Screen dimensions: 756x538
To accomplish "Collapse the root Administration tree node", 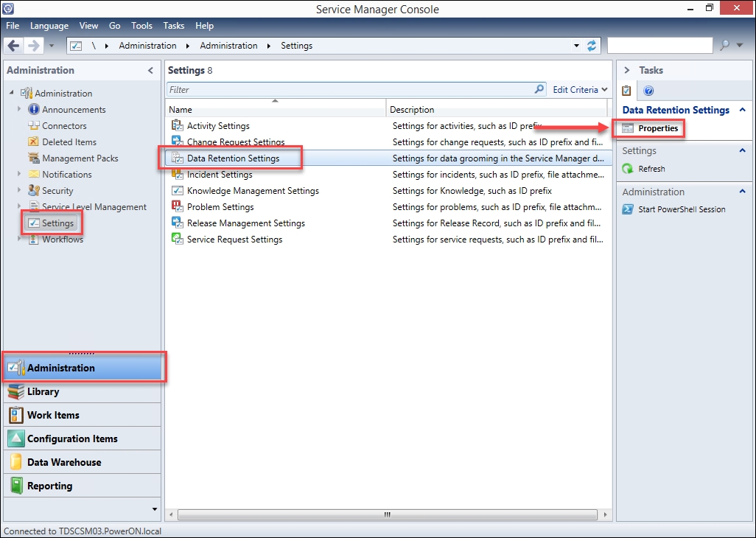I will pos(12,93).
